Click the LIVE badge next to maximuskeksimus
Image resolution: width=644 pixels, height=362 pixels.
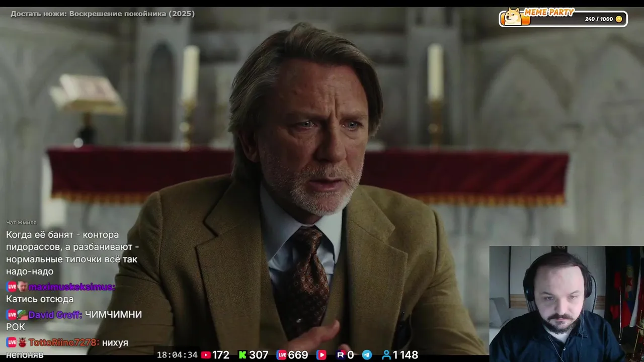point(12,287)
